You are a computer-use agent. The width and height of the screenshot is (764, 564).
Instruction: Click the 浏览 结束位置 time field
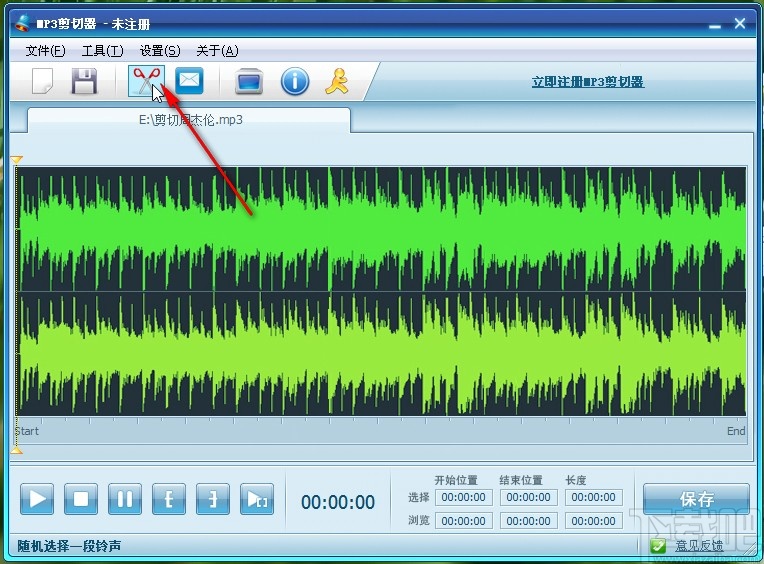coord(528,521)
